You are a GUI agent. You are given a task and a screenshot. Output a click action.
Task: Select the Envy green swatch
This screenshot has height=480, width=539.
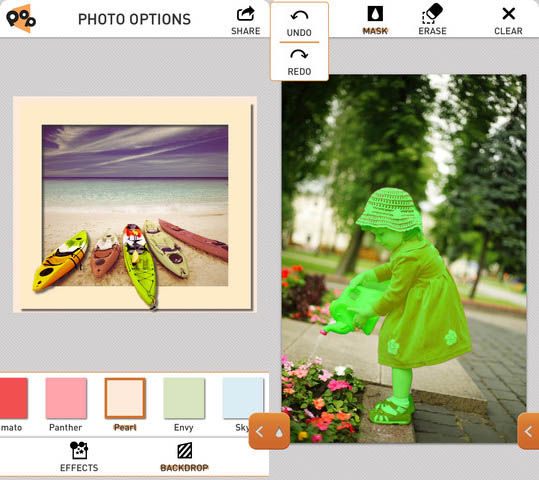point(184,398)
